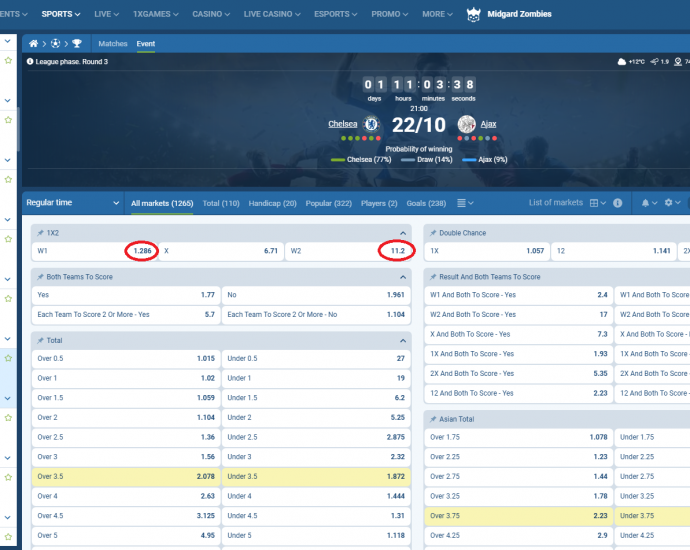This screenshot has height=550, width=690.
Task: Open the markets grid layout icon
Action: [594, 203]
